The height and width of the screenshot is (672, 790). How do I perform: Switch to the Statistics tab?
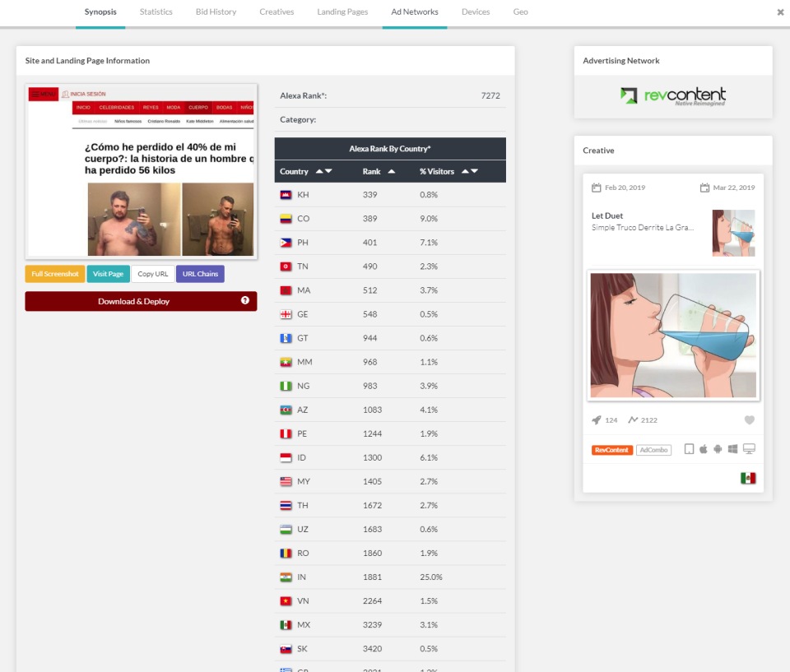(x=156, y=12)
